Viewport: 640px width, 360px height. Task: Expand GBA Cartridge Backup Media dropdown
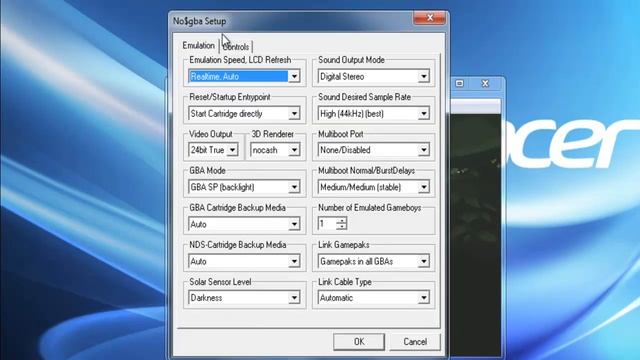click(294, 224)
